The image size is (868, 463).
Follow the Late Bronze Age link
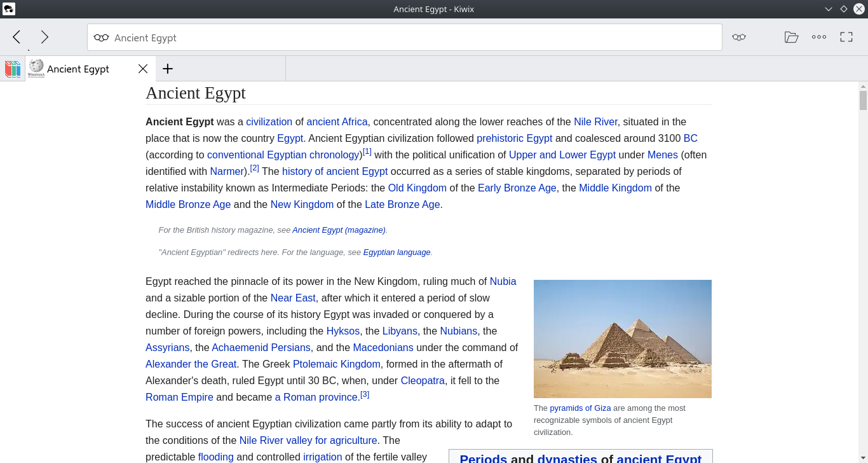402,204
